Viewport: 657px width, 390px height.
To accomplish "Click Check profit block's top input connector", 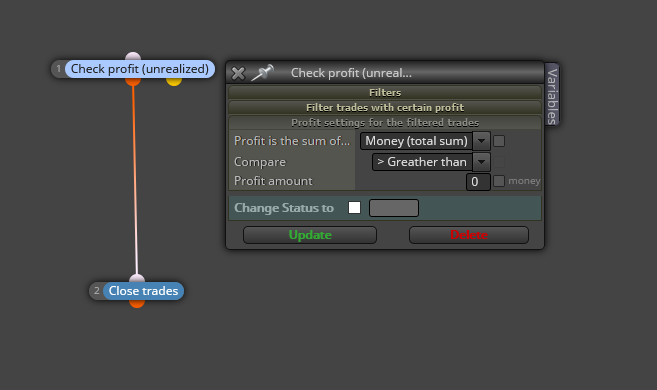I will tap(133, 56).
